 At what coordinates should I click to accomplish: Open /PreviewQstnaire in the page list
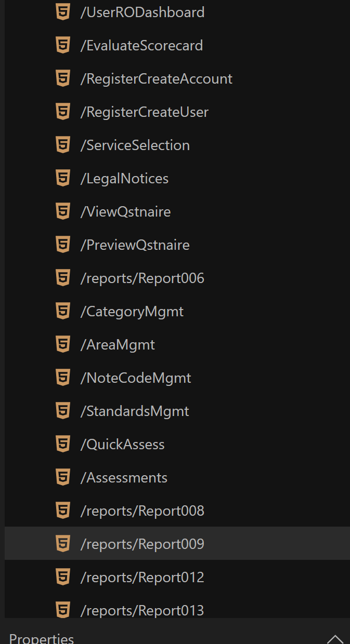point(135,245)
